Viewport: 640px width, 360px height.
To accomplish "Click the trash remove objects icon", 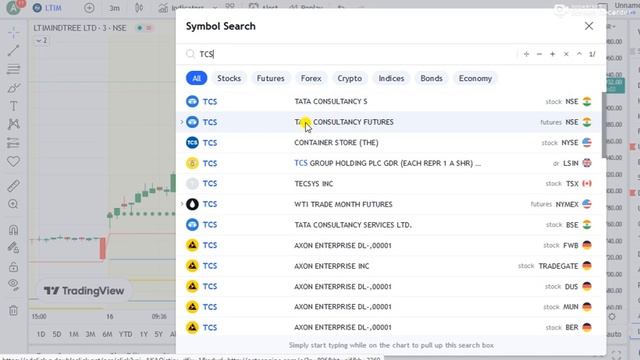I will tap(13, 311).
